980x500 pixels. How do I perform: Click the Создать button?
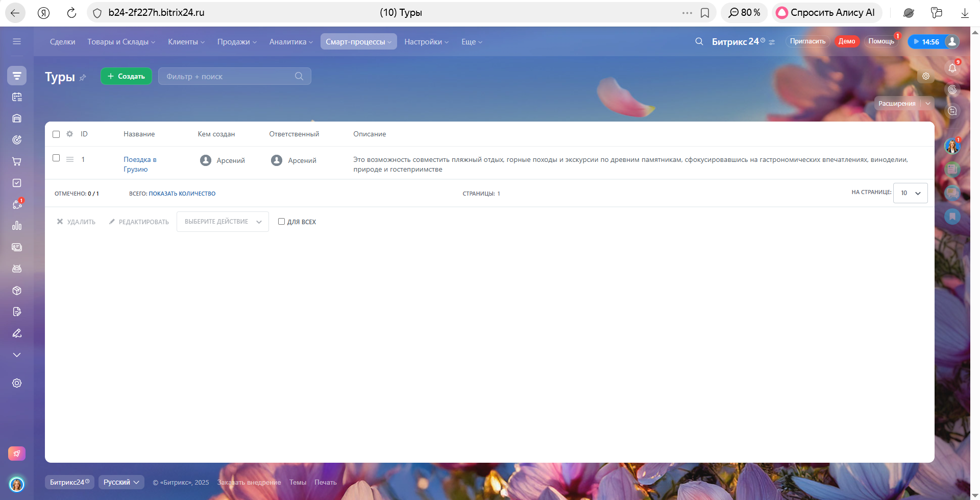tap(126, 76)
